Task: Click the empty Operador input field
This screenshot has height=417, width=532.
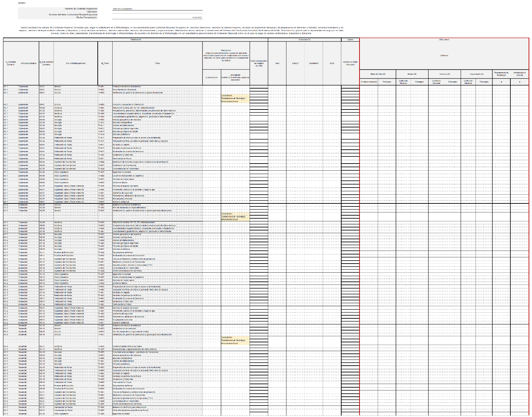Action: 157,12
